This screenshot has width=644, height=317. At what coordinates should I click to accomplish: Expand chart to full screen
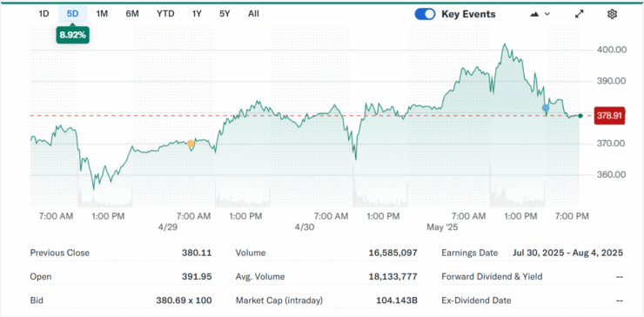pyautogui.click(x=579, y=14)
